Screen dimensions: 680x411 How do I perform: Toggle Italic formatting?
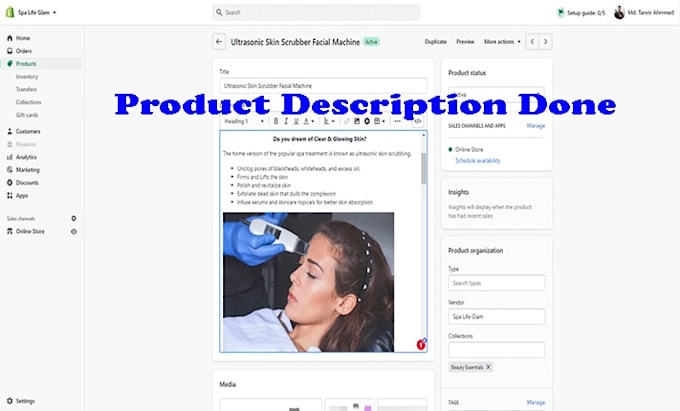coord(286,121)
